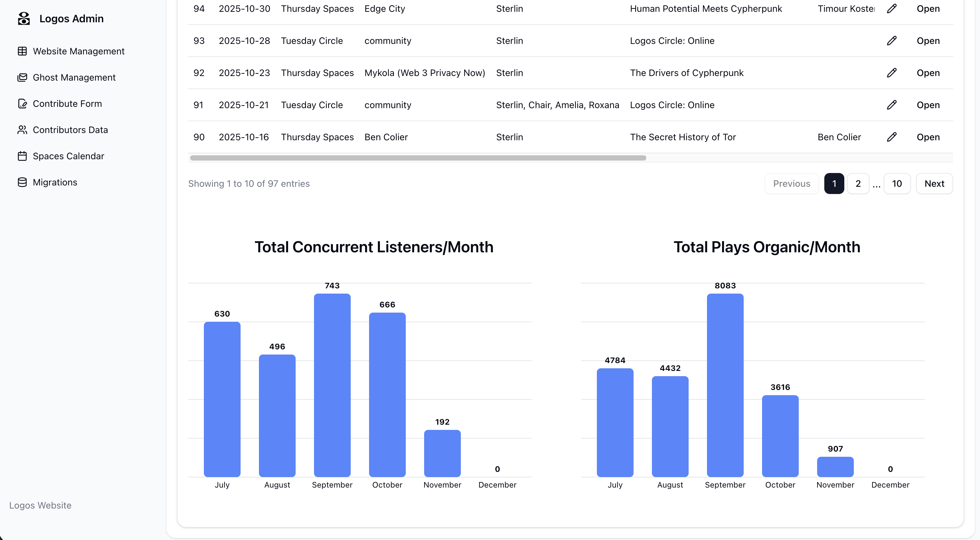
Task: Click pencil icon for The Secret History of Tor
Action: pyautogui.click(x=892, y=137)
